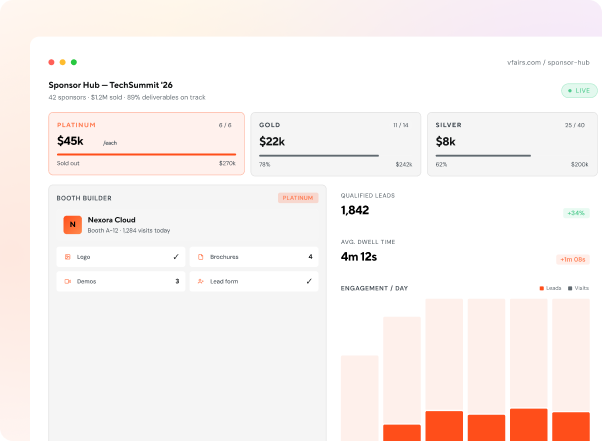Click the gray Visits legend square

pos(570,288)
